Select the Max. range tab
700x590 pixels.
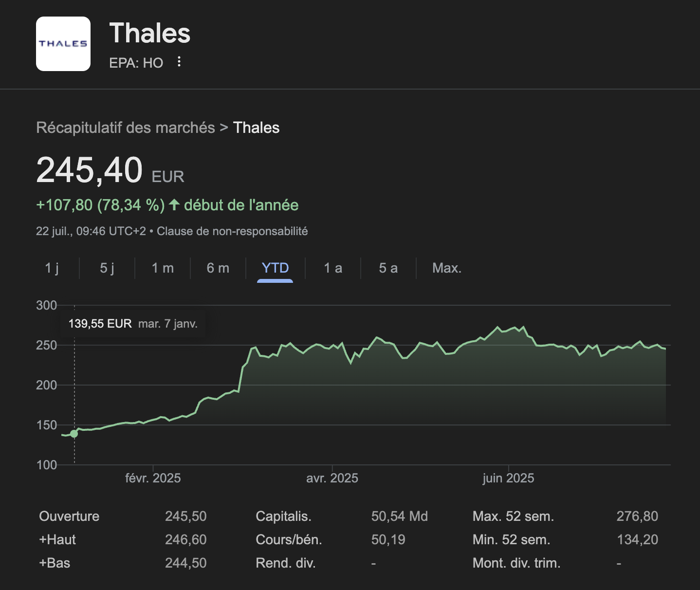447,268
